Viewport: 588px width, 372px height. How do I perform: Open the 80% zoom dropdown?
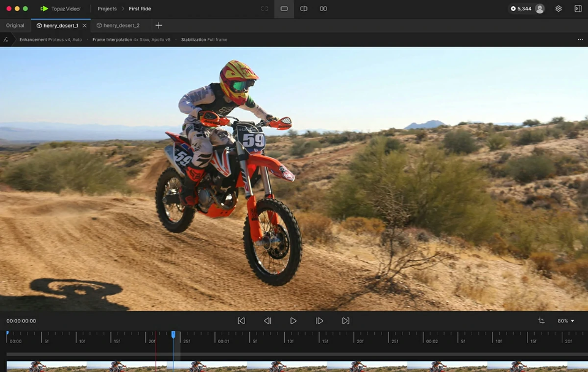(x=565, y=321)
